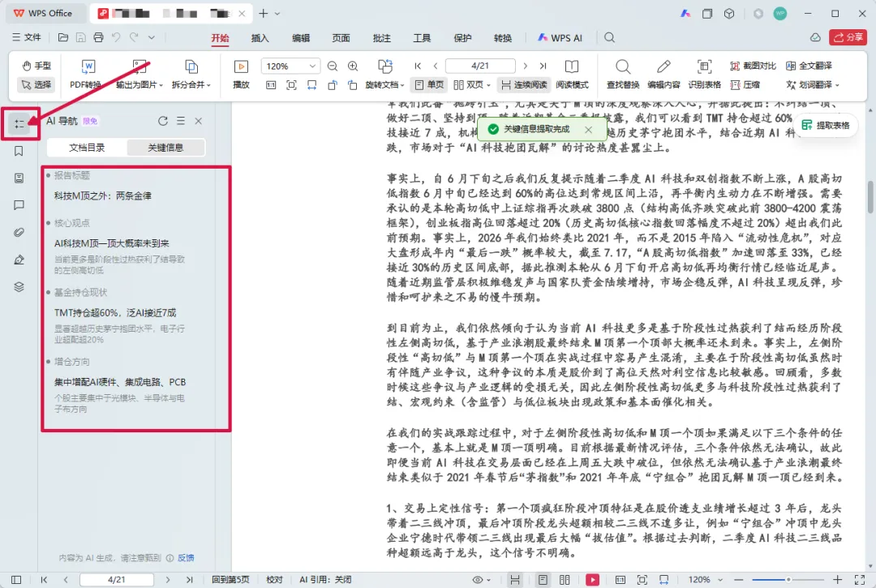Click the zoom out magnifier icon
Screen dimensions: 876x588
tap(333, 66)
